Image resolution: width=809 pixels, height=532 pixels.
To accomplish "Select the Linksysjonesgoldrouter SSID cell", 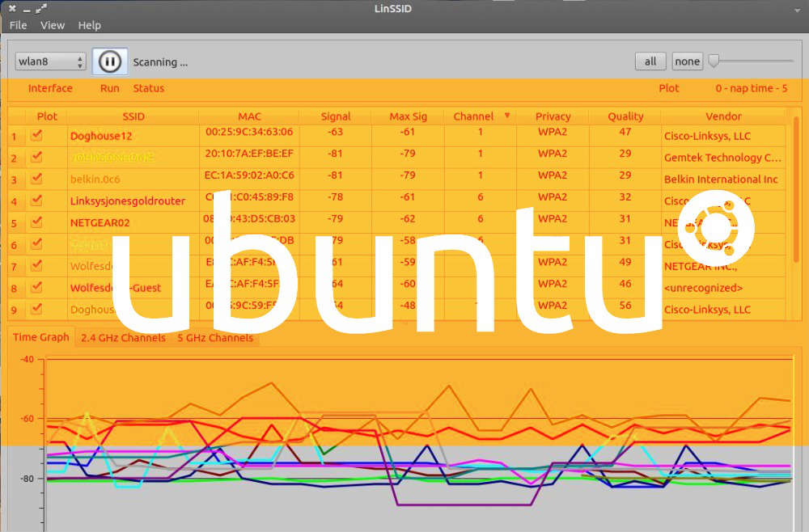I will [x=133, y=201].
